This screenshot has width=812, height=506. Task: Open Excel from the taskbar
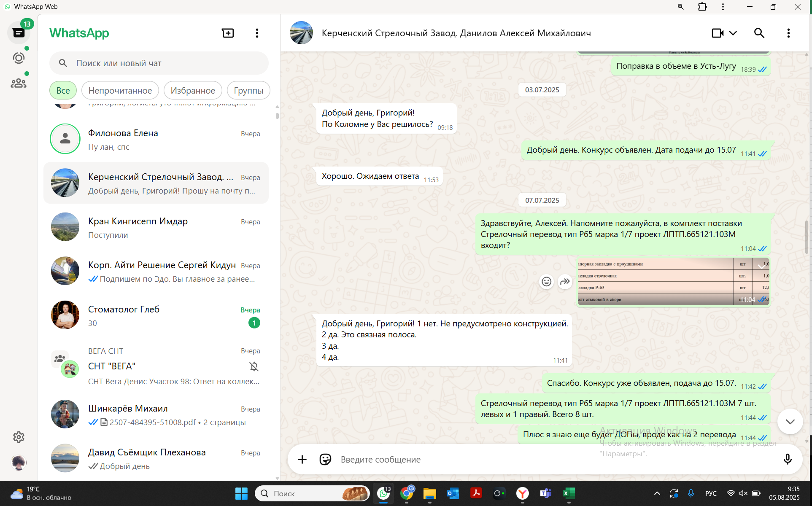click(x=569, y=493)
